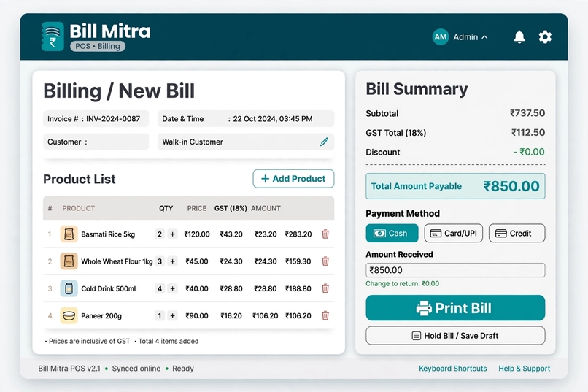The width and height of the screenshot is (588, 392).
Task: Click the invoice number INV-2024-0087 field
Action: click(96, 118)
